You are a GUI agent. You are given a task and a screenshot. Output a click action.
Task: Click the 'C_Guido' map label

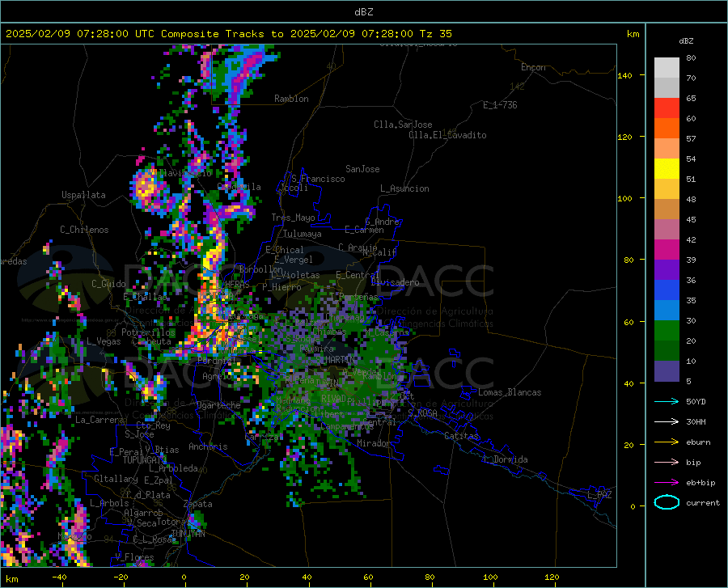(x=108, y=284)
